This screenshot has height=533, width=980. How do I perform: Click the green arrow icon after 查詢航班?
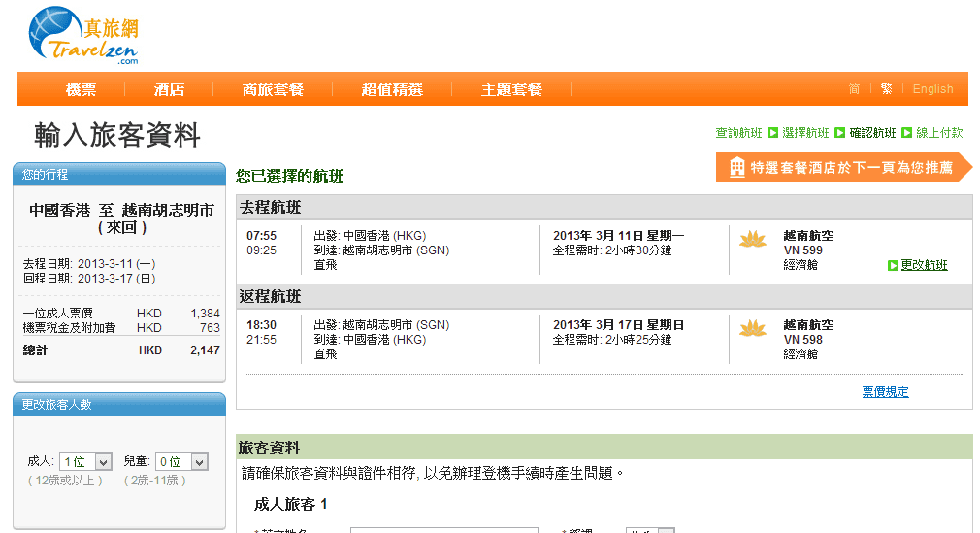point(772,133)
